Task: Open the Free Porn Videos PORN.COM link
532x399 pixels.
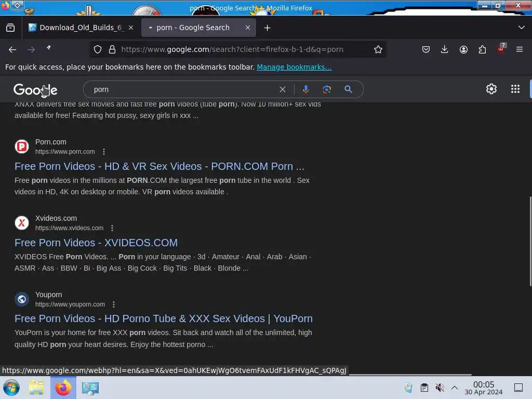Action: point(159,166)
